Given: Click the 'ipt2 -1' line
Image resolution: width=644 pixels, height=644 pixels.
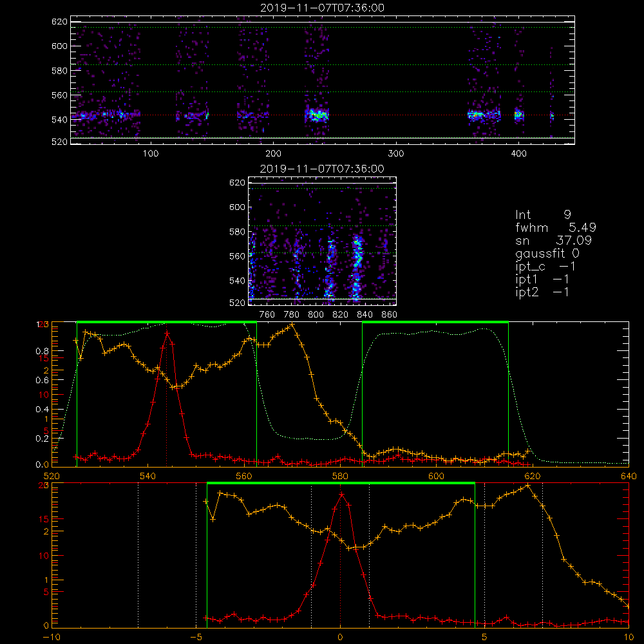Looking at the screenshot, I should (542, 292).
